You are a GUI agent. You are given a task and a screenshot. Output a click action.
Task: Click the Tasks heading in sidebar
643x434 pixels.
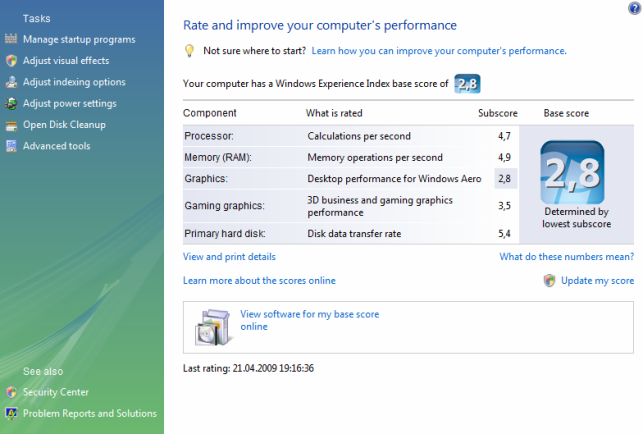click(x=36, y=18)
